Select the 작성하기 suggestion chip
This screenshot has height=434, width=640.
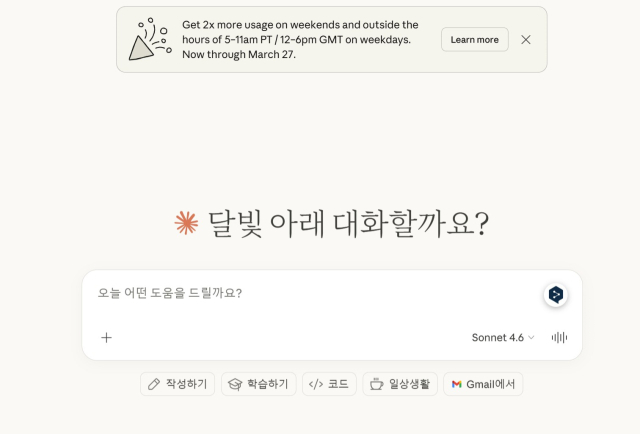[178, 384]
